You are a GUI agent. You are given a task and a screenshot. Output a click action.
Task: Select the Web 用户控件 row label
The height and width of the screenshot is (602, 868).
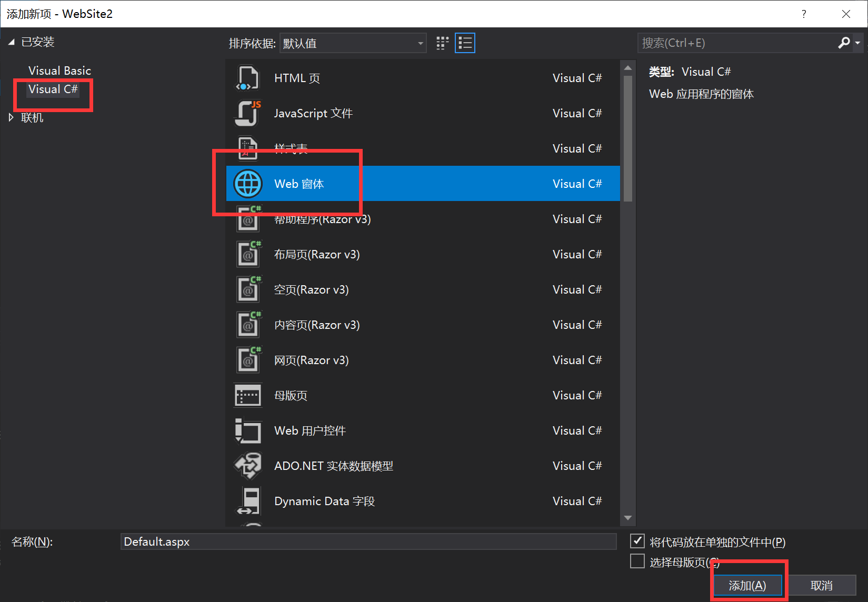(x=310, y=430)
